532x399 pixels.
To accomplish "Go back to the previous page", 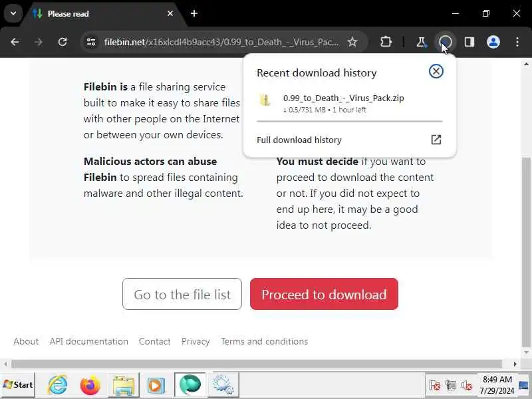I will click(15, 42).
